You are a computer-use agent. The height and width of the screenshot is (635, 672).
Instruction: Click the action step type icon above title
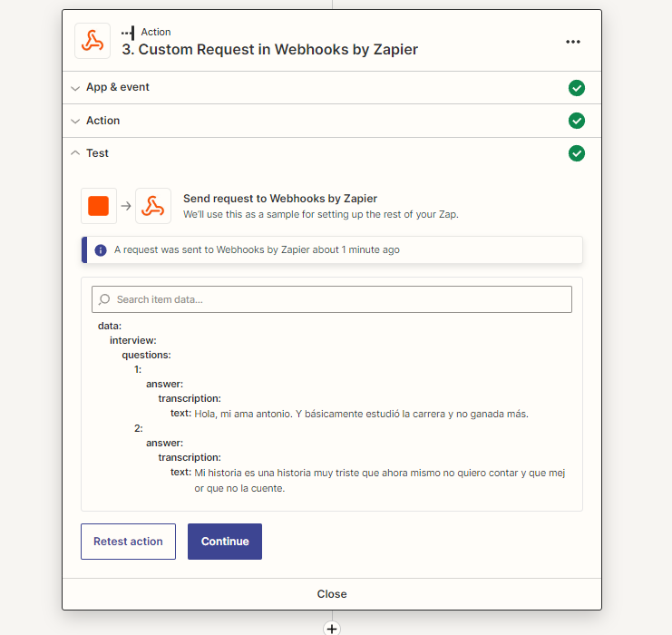pyautogui.click(x=128, y=33)
